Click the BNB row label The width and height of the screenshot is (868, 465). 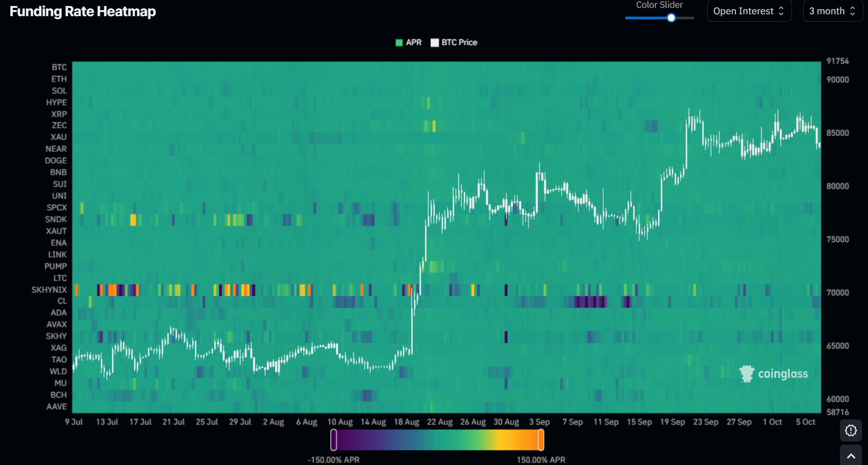pyautogui.click(x=59, y=172)
